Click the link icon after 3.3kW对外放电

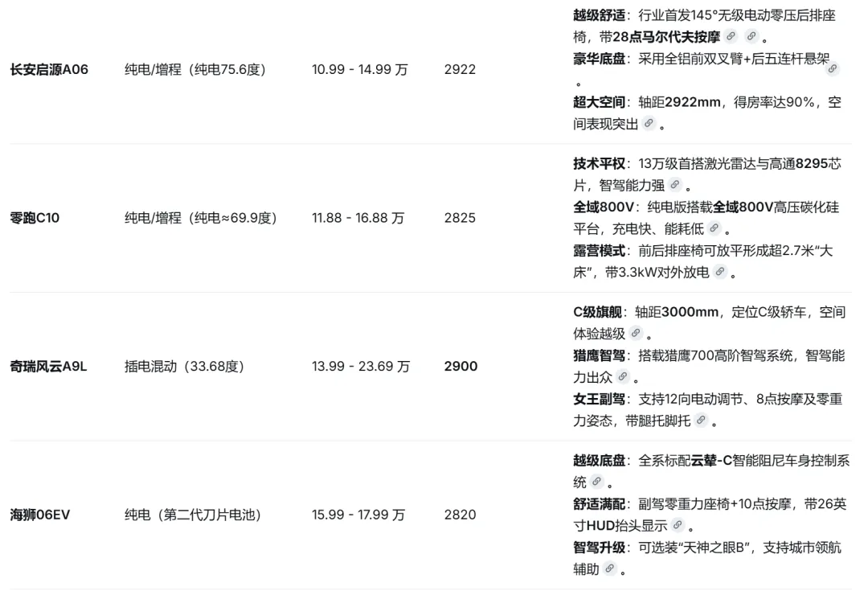coord(719,272)
